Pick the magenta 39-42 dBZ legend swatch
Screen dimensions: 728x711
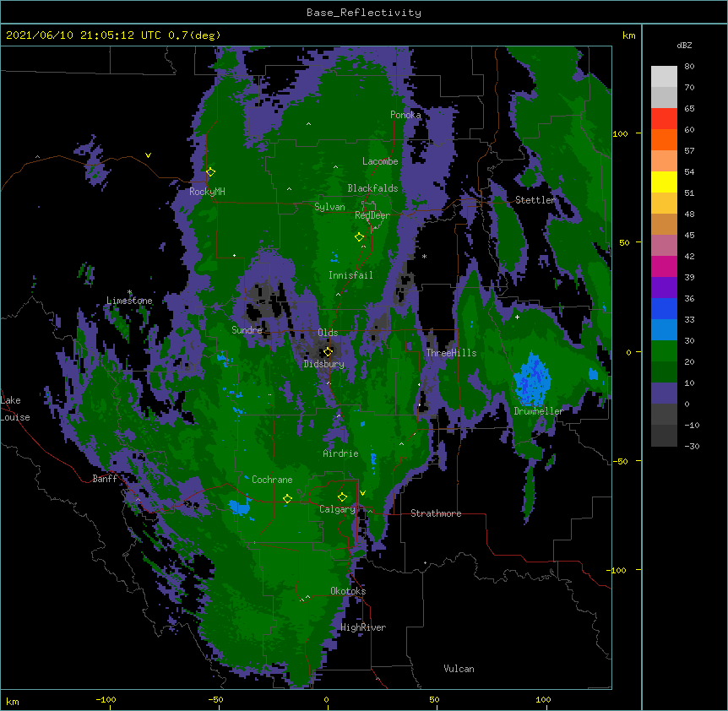click(664, 266)
